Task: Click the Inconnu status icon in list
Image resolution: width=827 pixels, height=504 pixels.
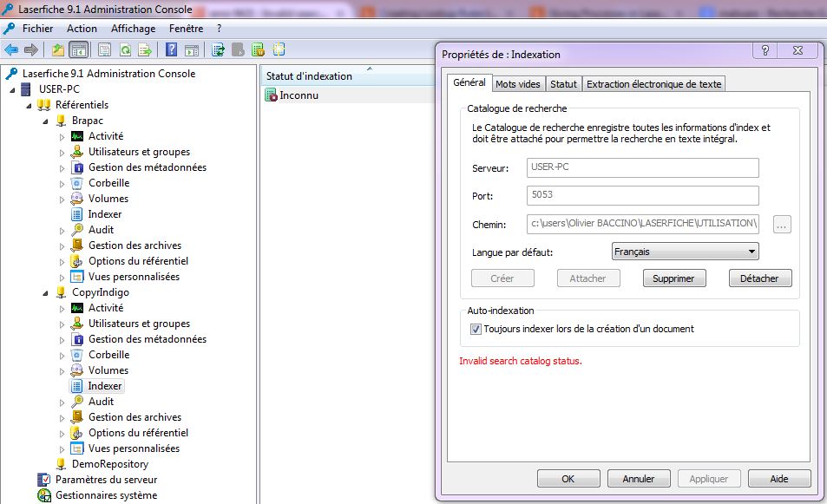Action: pyautogui.click(x=271, y=95)
